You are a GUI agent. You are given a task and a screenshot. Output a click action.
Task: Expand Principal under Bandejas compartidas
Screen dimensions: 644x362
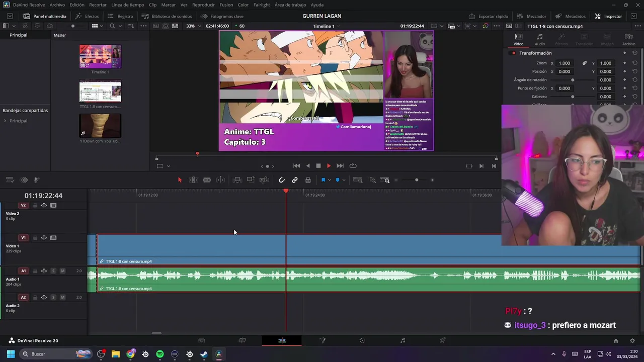(5, 121)
